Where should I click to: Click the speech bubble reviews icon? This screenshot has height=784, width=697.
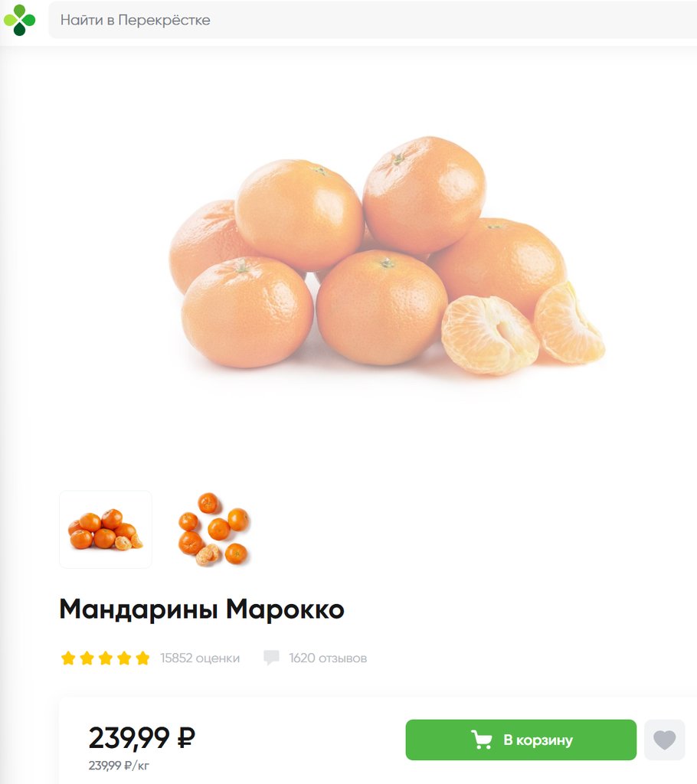click(271, 658)
